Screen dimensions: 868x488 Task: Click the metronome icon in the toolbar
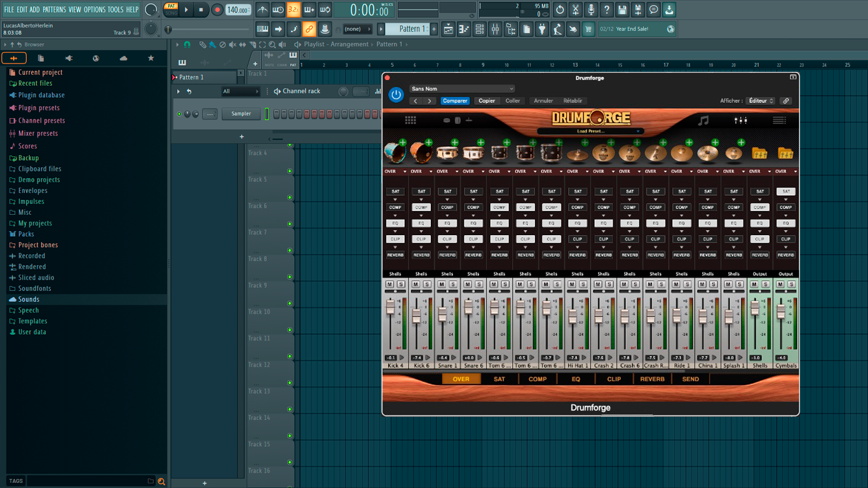click(262, 10)
